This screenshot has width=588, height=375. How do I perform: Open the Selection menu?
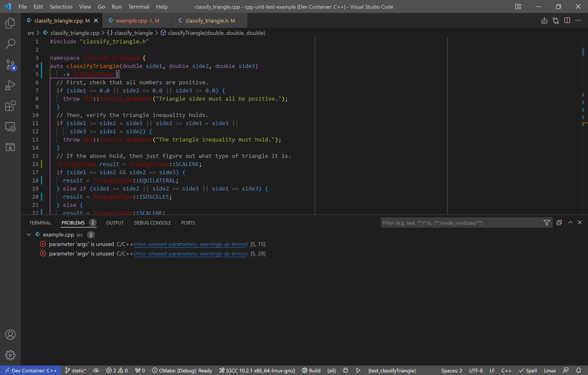pyautogui.click(x=61, y=7)
